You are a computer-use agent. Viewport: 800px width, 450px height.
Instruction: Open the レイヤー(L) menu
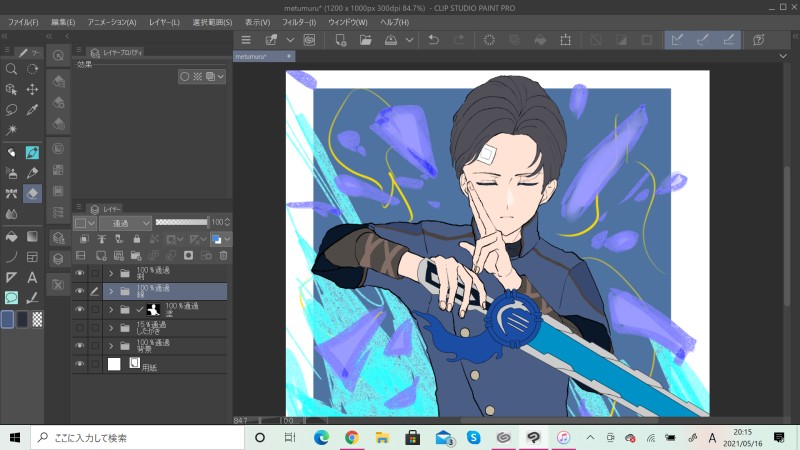click(x=164, y=22)
